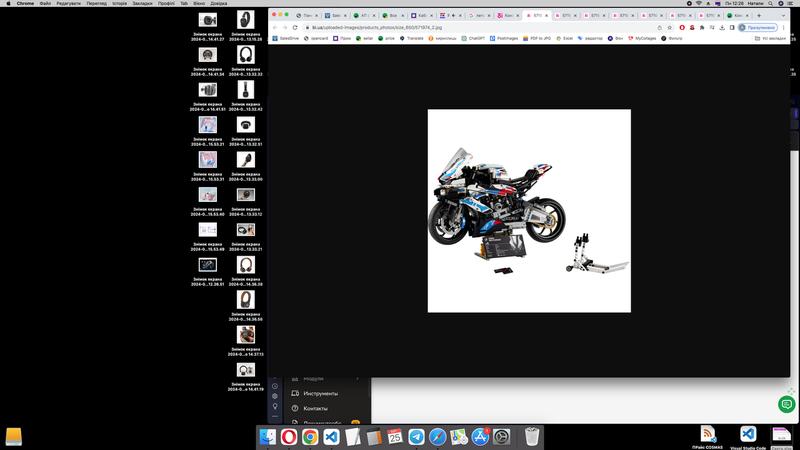Click the green chat widget icon
The image size is (800, 450).
pyautogui.click(x=786, y=404)
